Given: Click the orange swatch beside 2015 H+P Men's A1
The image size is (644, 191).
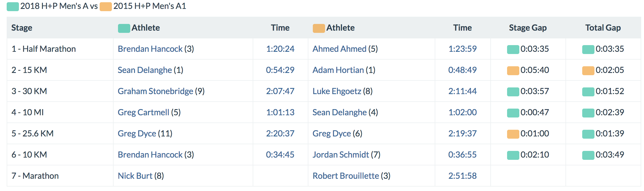Looking at the screenshot, I should 106,6.
